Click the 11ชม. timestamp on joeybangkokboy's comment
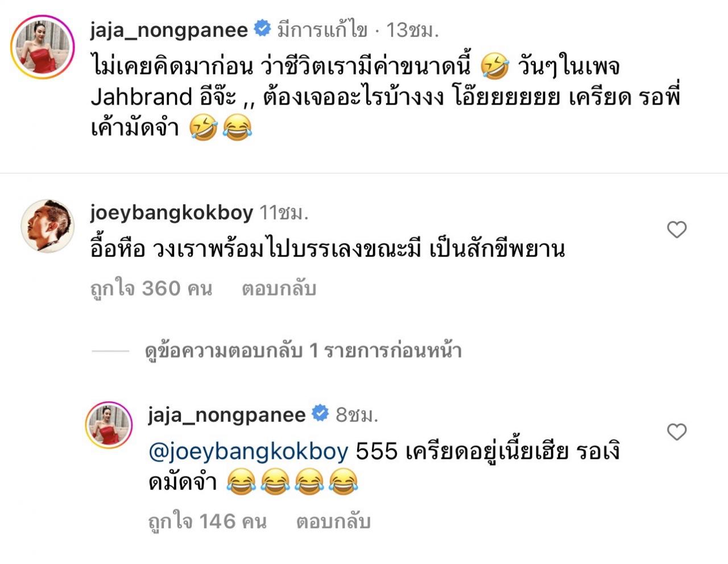 [x=284, y=213]
